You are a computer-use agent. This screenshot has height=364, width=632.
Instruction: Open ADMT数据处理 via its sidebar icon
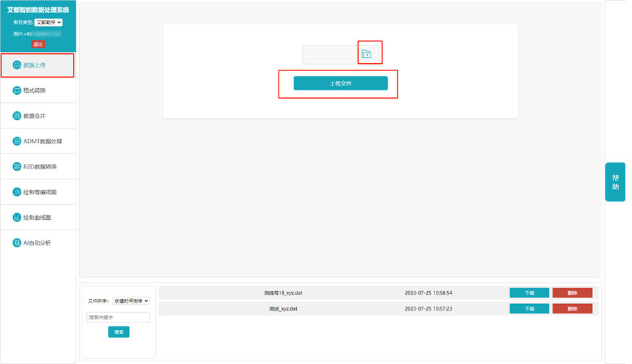point(17,142)
